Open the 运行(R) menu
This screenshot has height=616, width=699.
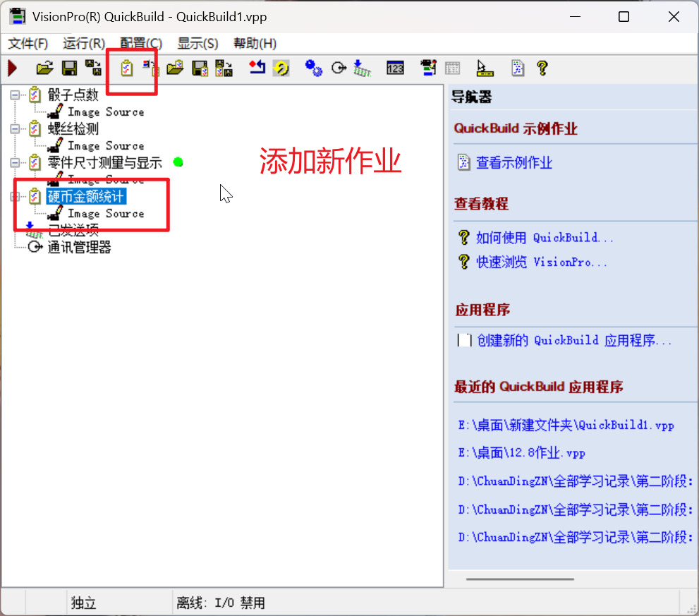pyautogui.click(x=84, y=43)
